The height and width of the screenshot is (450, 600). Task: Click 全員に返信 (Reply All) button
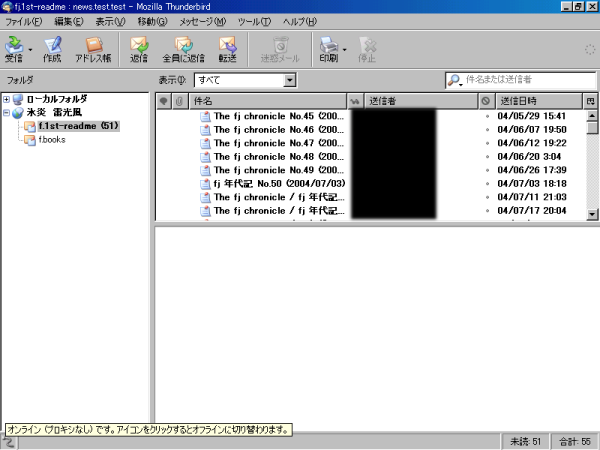pos(183,49)
